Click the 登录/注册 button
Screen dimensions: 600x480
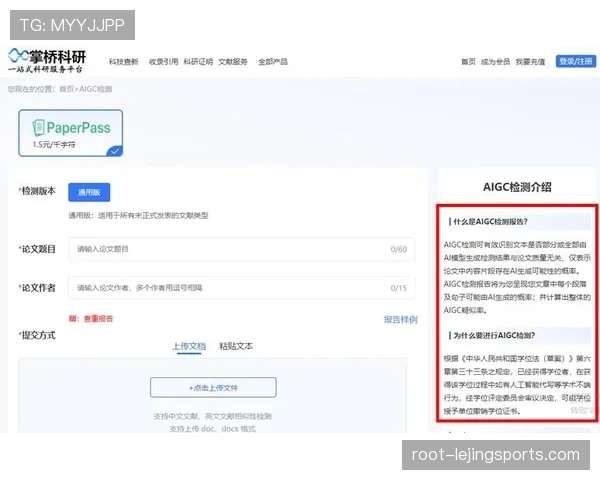pos(576,61)
